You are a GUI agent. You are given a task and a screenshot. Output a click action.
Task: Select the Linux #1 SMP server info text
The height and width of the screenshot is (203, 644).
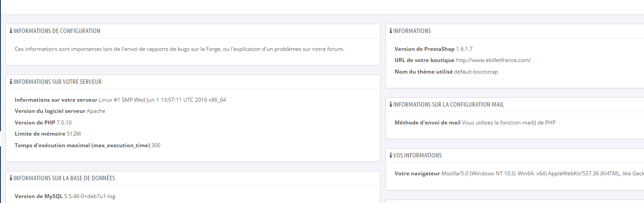pos(162,100)
